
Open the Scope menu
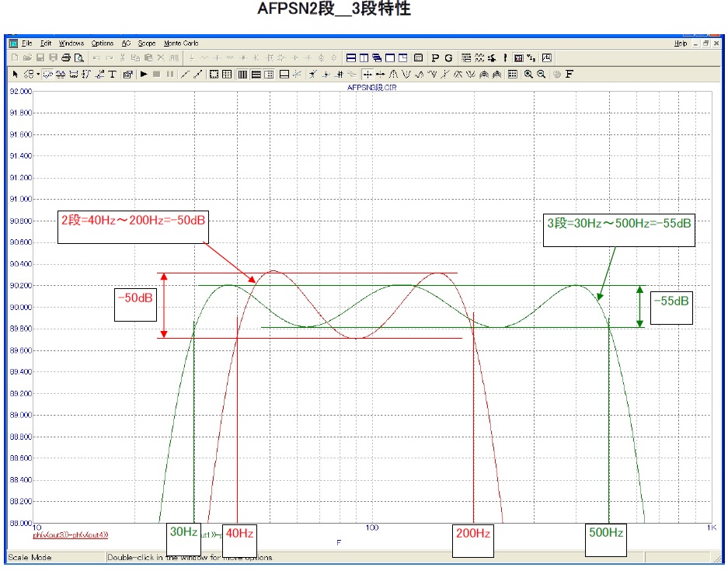147,44
